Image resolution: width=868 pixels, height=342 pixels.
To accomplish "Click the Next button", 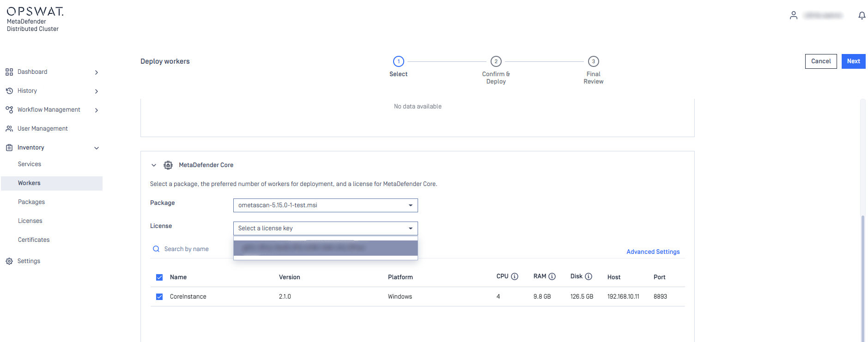I will (x=853, y=61).
